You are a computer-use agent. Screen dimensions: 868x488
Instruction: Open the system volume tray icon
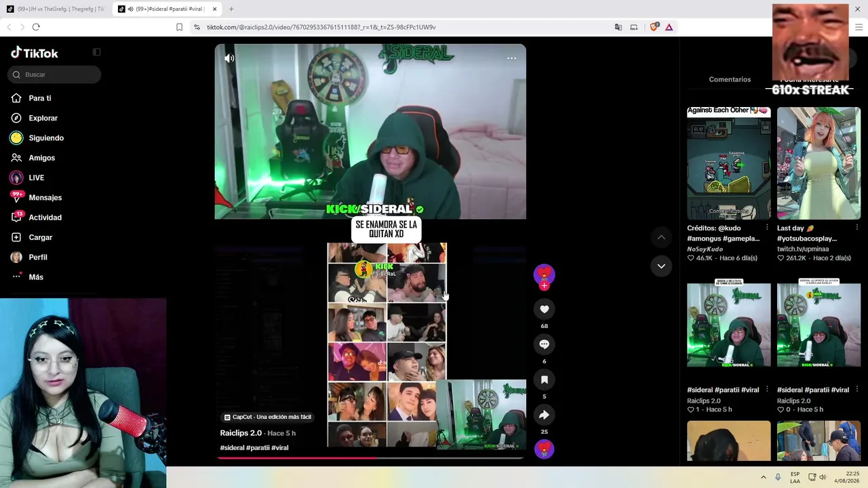pos(823,477)
